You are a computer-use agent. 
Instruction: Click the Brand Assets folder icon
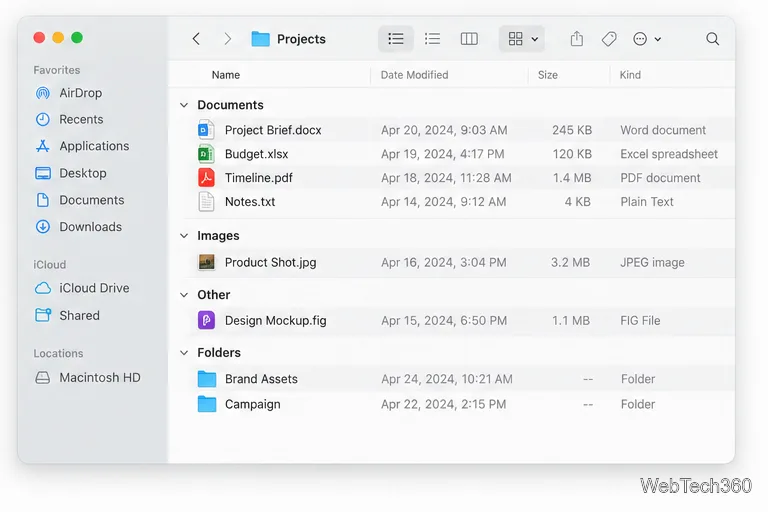(x=207, y=379)
